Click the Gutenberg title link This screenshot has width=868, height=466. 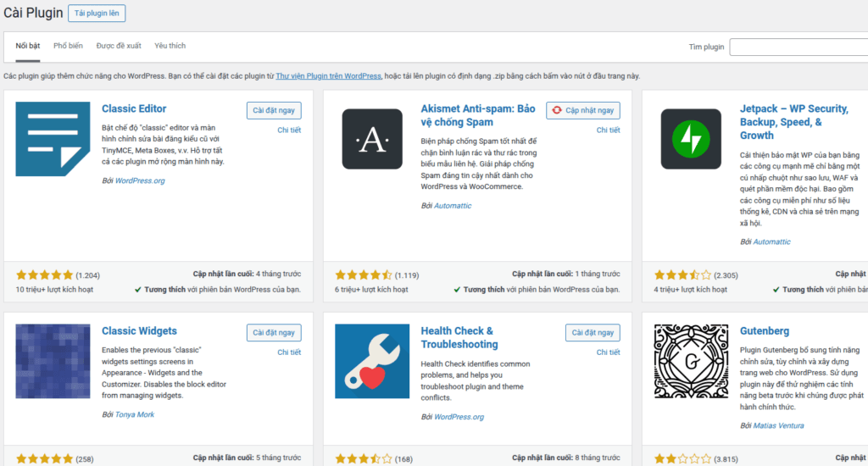tap(765, 331)
